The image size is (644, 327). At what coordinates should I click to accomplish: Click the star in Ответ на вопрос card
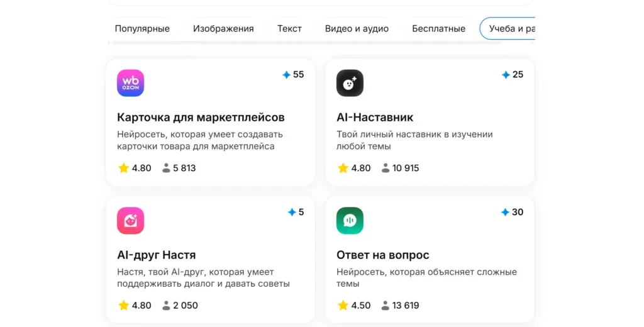point(343,305)
